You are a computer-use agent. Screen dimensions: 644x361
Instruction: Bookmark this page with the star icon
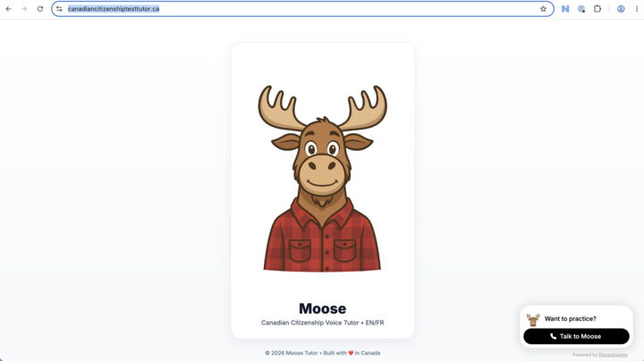(x=543, y=9)
